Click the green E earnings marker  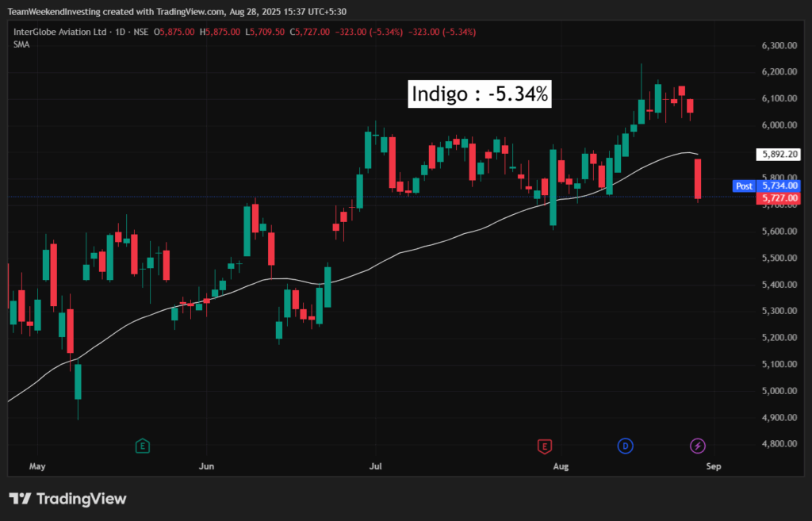tap(143, 446)
